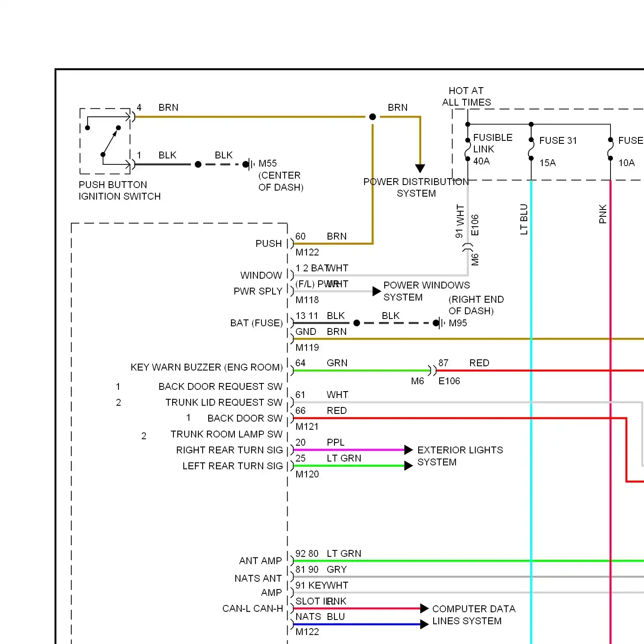Select the RIGHT REAR TURN SIG label
Viewport: 644px width, 644px height.
tap(229, 450)
